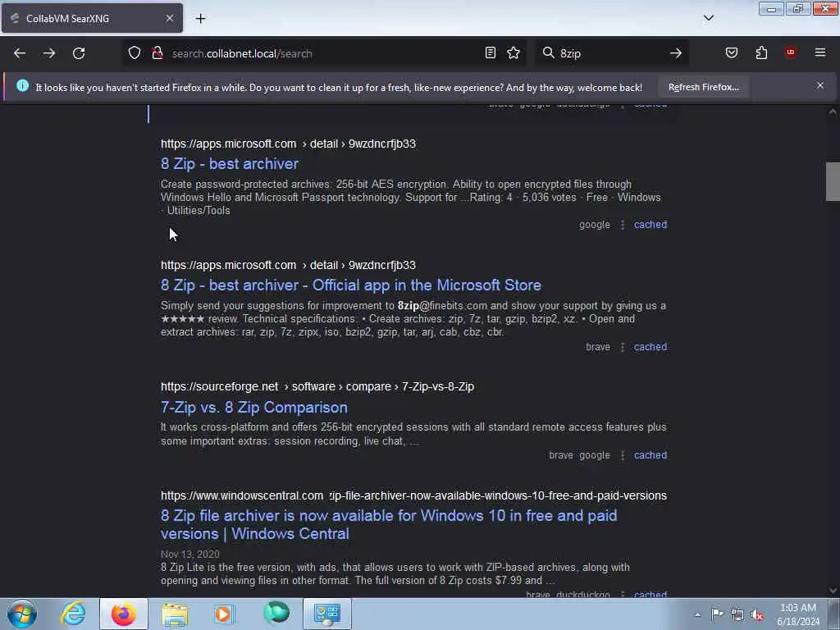The width and height of the screenshot is (840, 630).
Task: Open Windows Central 8 Zip article link
Action: click(x=388, y=524)
